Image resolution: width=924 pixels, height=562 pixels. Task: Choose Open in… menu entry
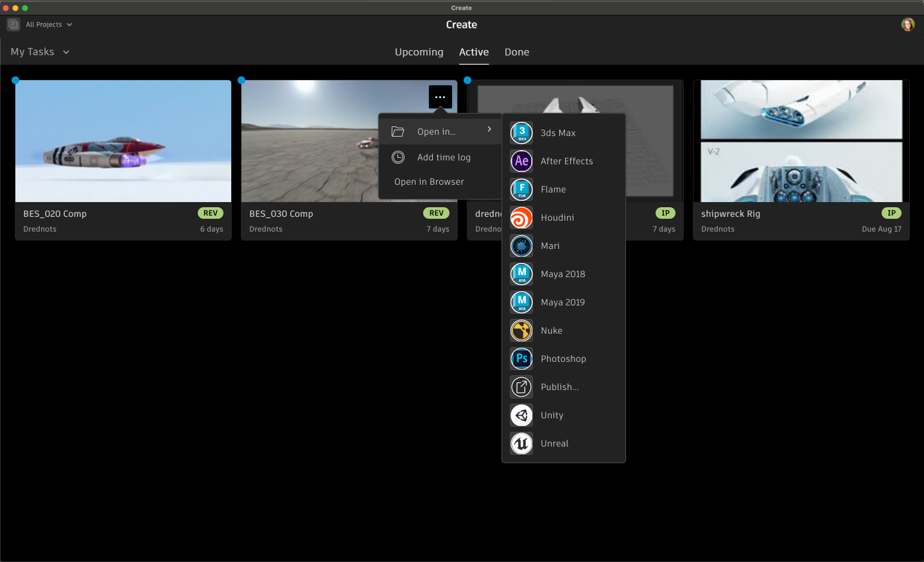[440, 132]
